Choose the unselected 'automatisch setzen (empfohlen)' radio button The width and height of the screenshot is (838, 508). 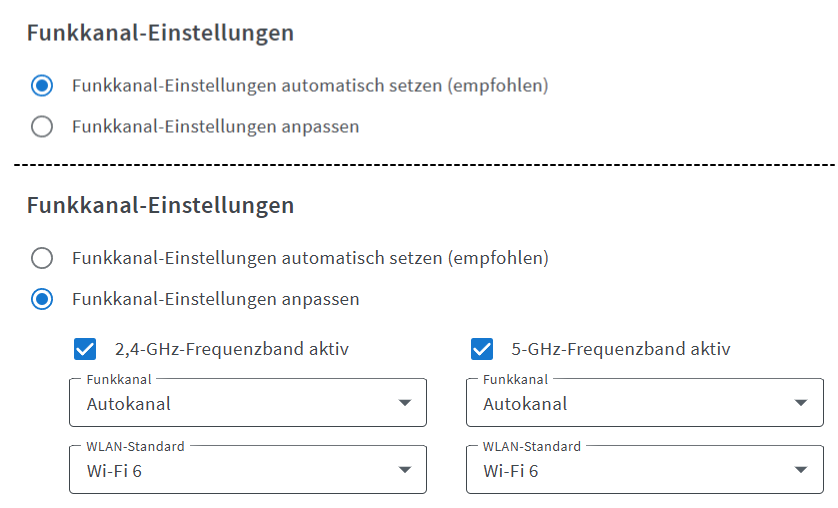tap(42, 258)
